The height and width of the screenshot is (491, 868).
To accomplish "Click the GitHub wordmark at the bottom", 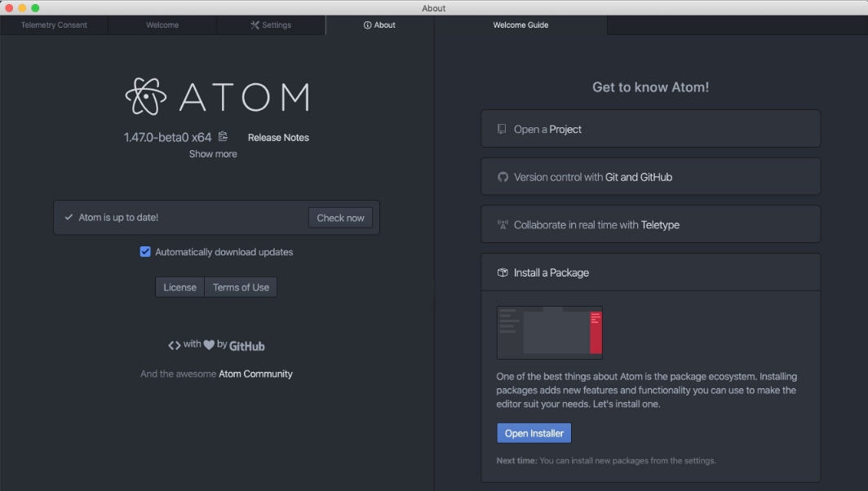I will pos(247,346).
